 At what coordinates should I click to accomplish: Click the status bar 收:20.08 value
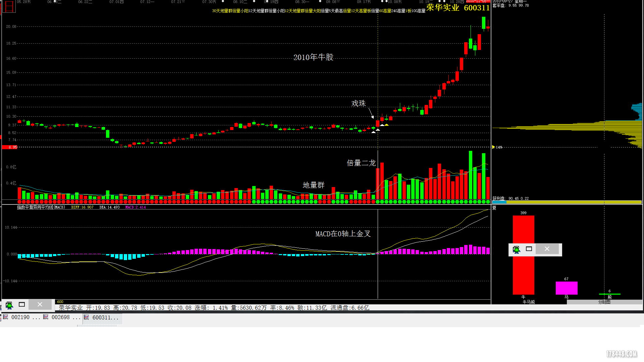[x=179, y=308]
